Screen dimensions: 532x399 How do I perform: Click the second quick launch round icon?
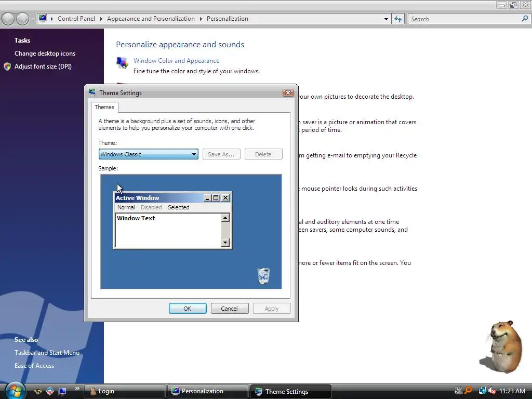point(50,391)
